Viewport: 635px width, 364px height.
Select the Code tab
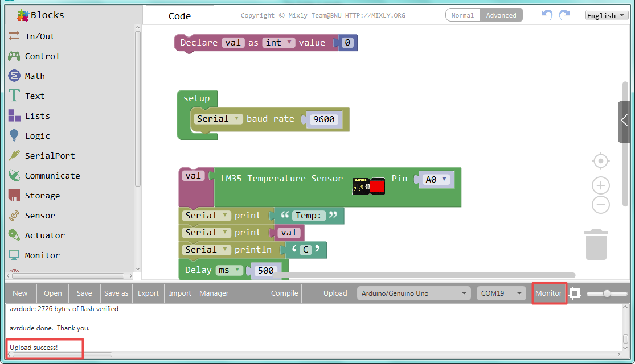(179, 16)
